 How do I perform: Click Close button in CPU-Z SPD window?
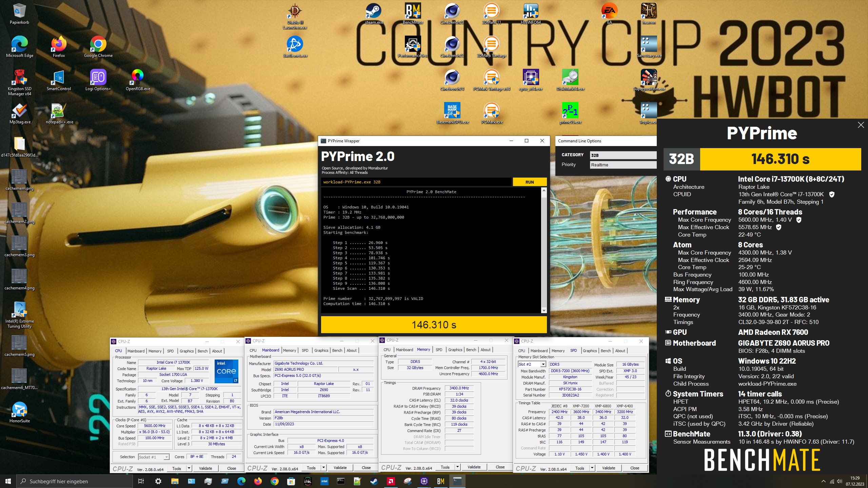pos(635,468)
